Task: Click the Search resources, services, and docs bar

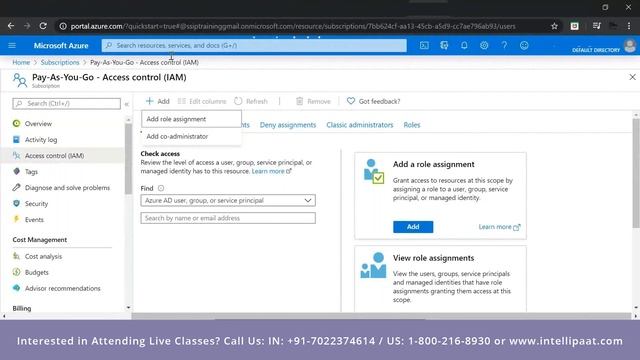Action: [x=254, y=45]
